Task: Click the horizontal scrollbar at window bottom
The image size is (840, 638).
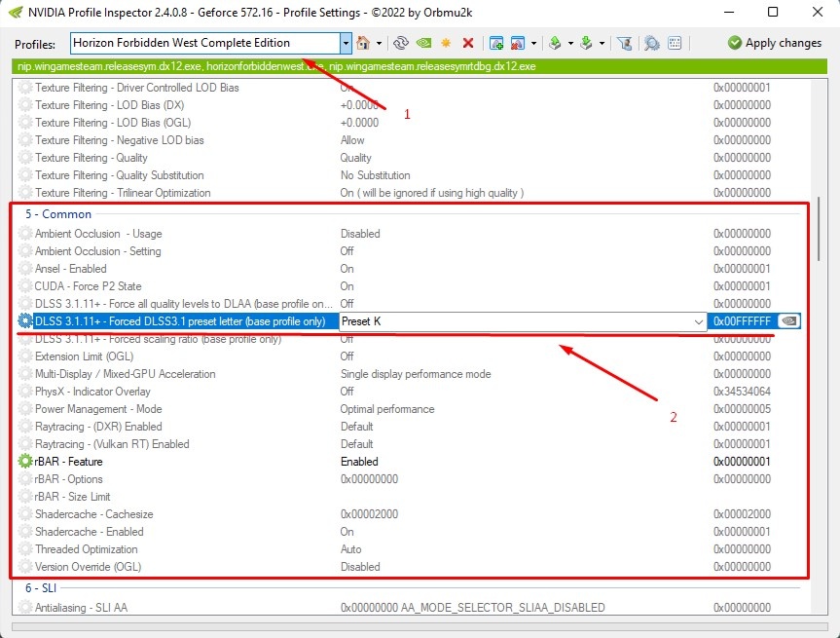Action: [x=420, y=626]
